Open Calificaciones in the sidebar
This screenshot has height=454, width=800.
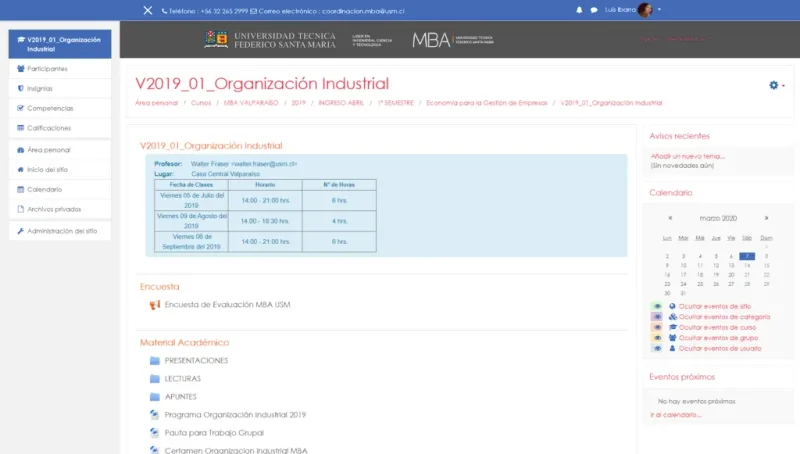[60, 128]
